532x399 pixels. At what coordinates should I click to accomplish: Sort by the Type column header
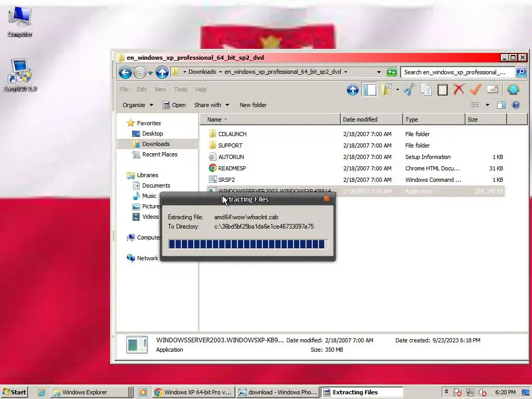pos(434,119)
